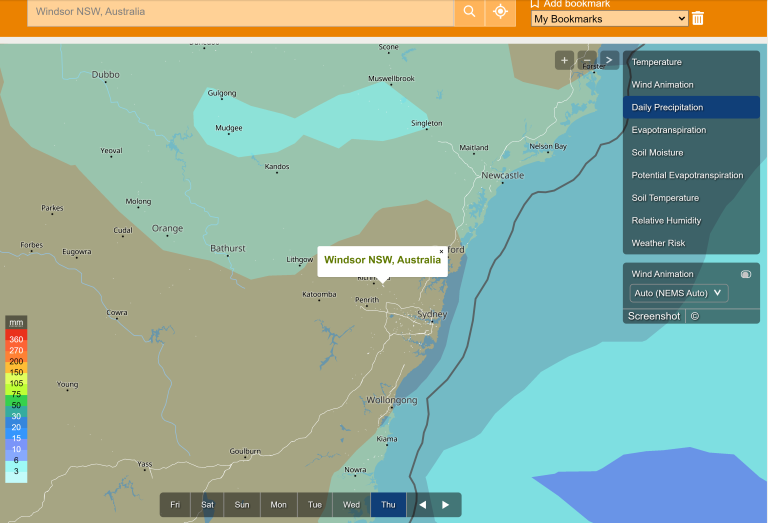Click the Mudgee map label
Image resolution: width=768 pixels, height=523 pixels.
pyautogui.click(x=229, y=128)
